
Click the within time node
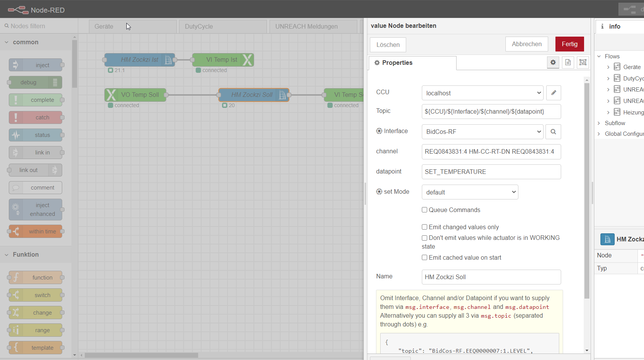point(36,231)
